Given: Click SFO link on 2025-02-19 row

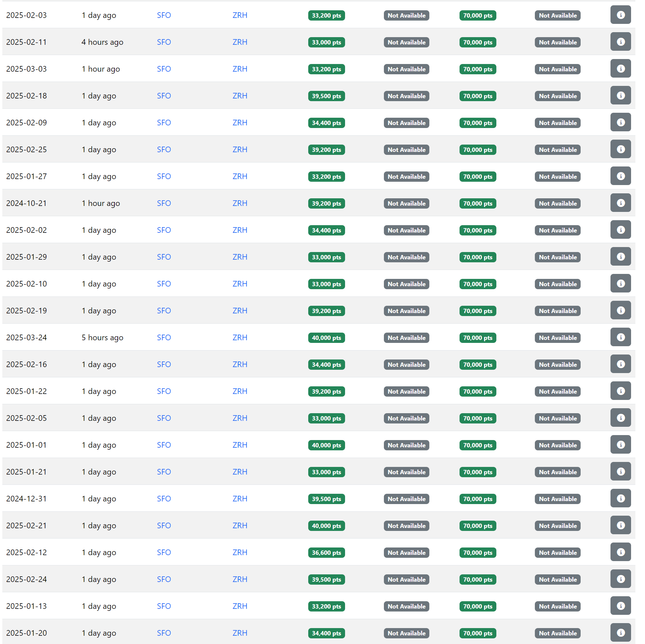Looking at the screenshot, I should tap(164, 311).
